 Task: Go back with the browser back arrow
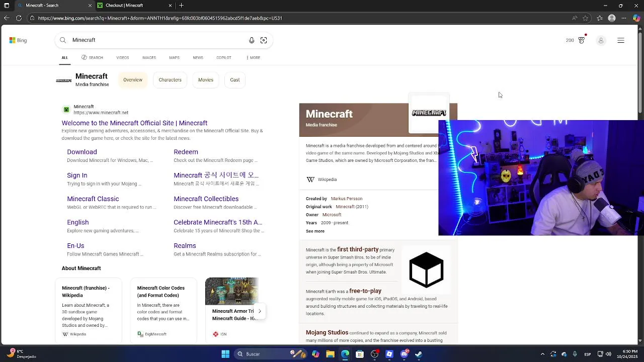click(6, 18)
